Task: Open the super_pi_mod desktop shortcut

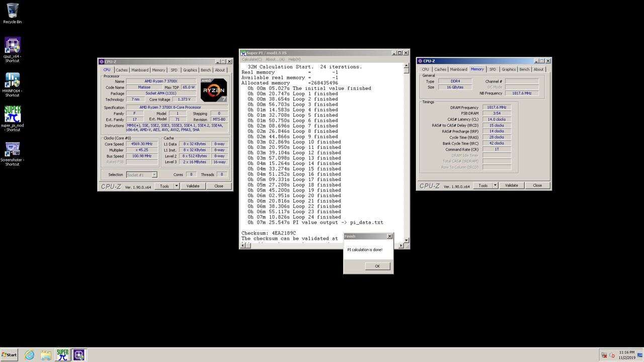Action: tap(13, 119)
